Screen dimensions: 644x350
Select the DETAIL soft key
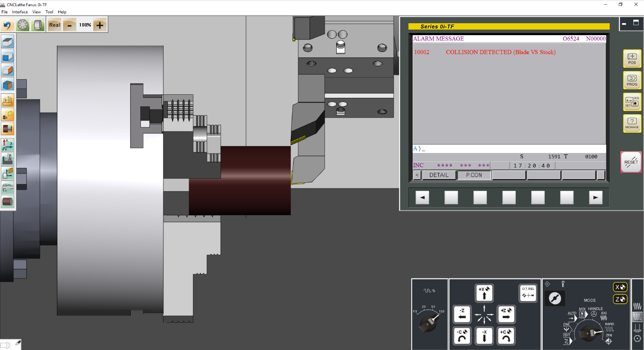(x=439, y=175)
